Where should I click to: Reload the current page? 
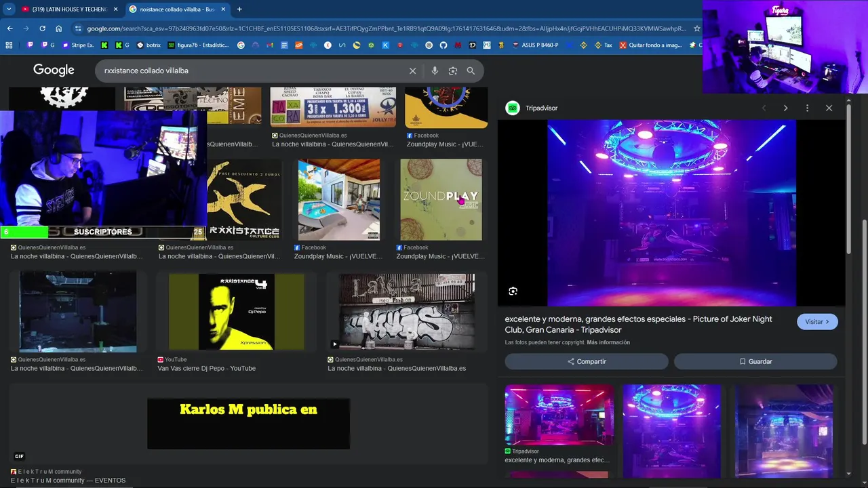pos(42,28)
